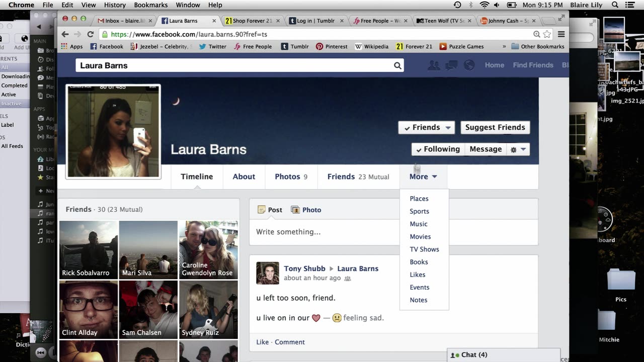The image size is (644, 362).
Task: Open the Other Bookmarks folder
Action: pos(538,46)
